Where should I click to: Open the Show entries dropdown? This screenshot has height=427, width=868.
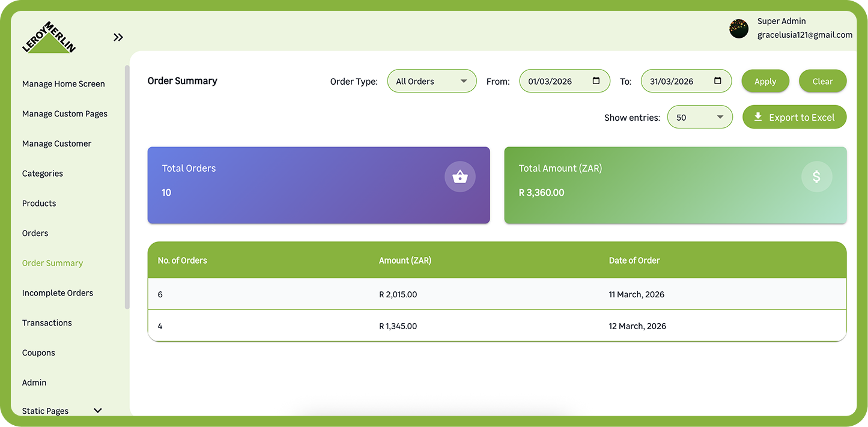tap(699, 117)
